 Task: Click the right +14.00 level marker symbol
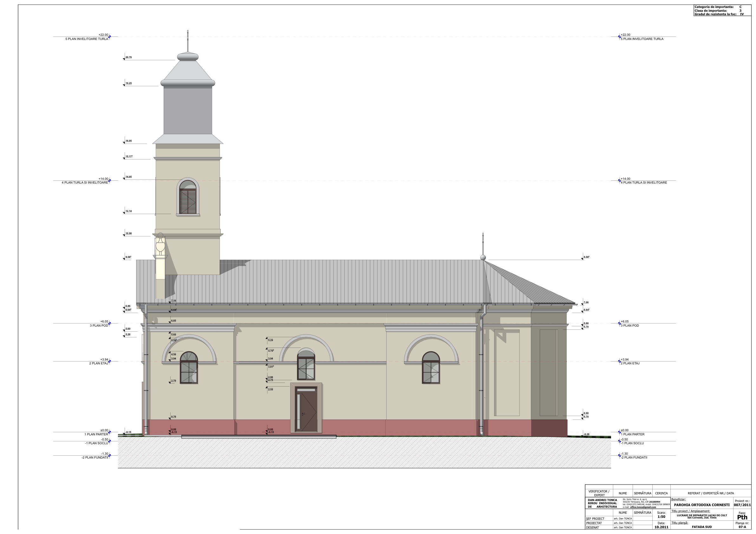pos(619,180)
